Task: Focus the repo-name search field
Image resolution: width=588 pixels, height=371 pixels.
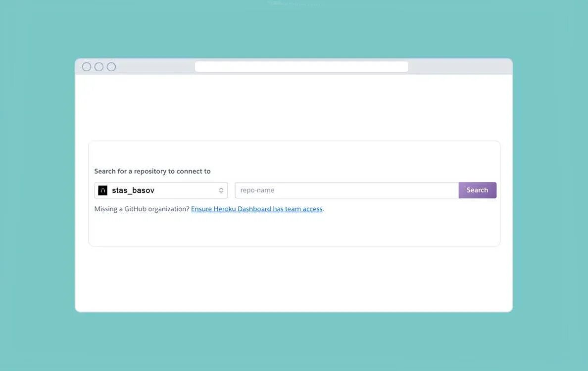Action: point(347,190)
